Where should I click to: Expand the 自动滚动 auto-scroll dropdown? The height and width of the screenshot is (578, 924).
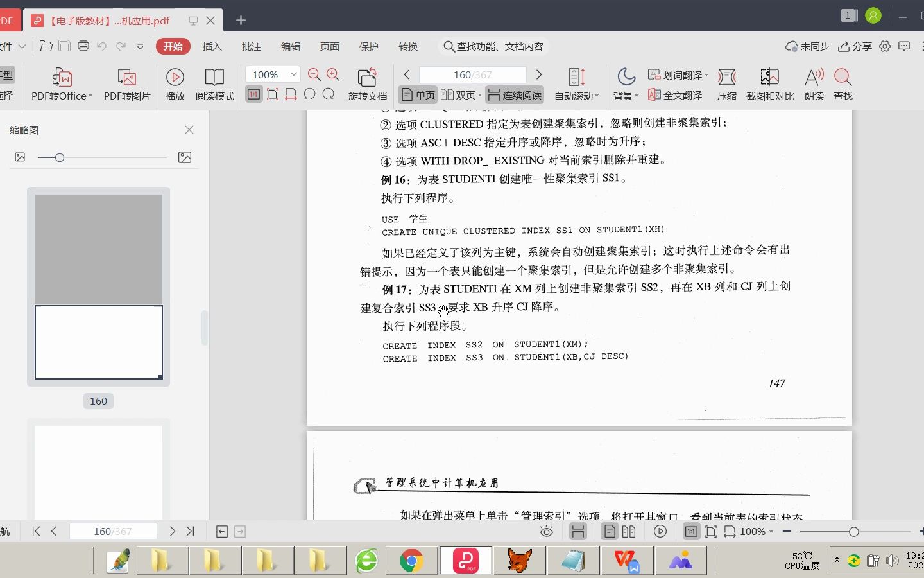pos(576,95)
